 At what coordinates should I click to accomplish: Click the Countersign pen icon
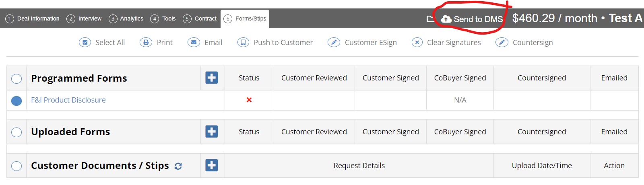[502, 42]
